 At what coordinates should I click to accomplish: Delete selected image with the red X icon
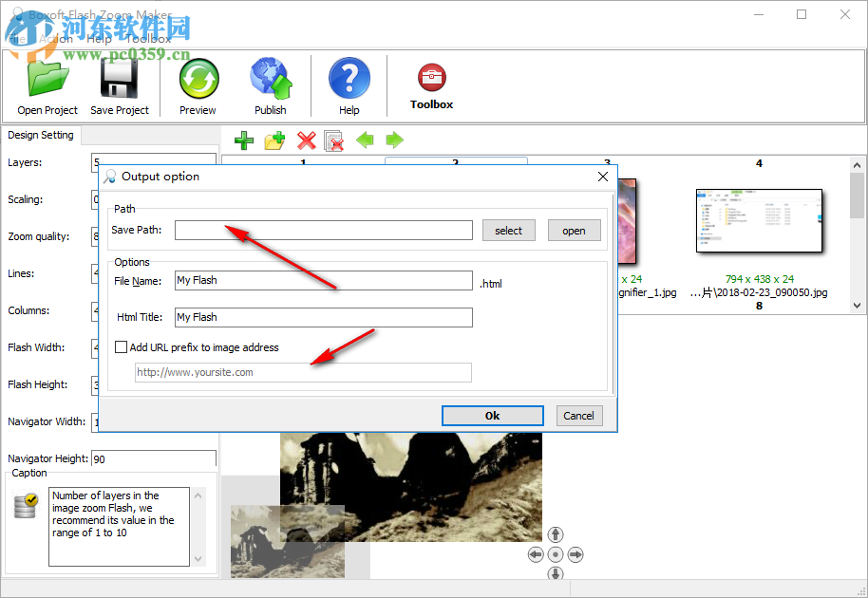coord(306,140)
